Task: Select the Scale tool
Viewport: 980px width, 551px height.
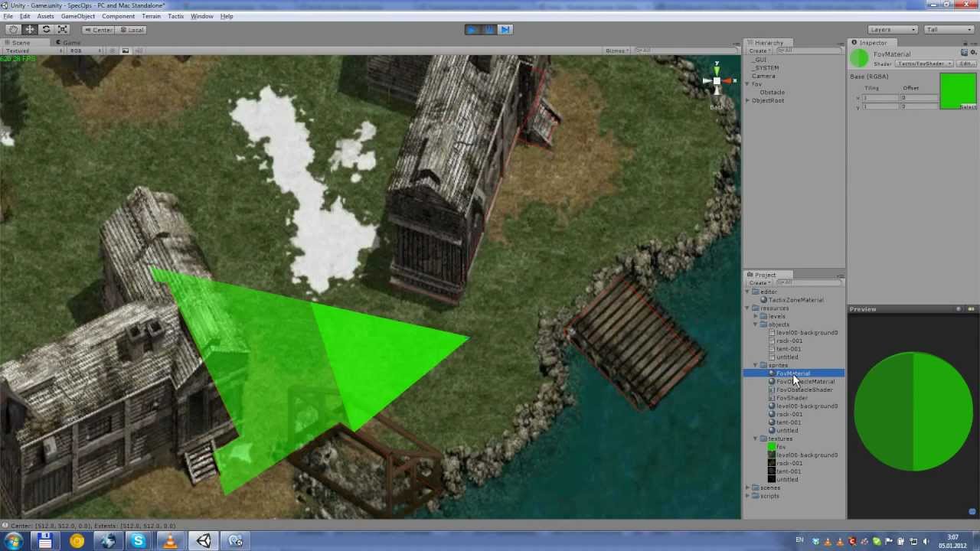Action: click(x=62, y=29)
